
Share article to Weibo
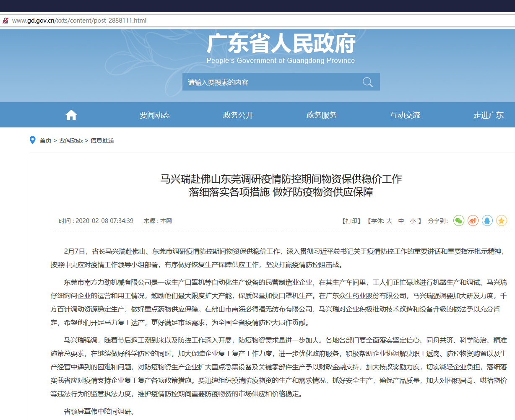[x=473, y=220]
